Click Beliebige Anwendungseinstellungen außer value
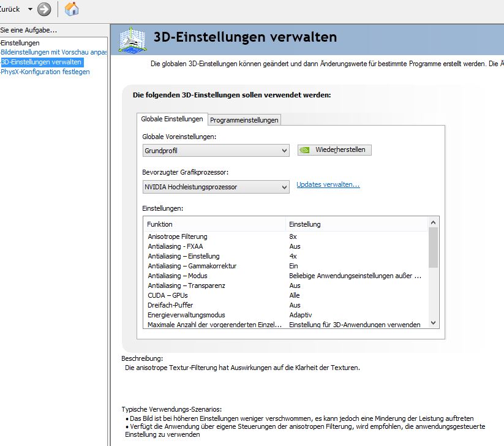 [x=355, y=276]
